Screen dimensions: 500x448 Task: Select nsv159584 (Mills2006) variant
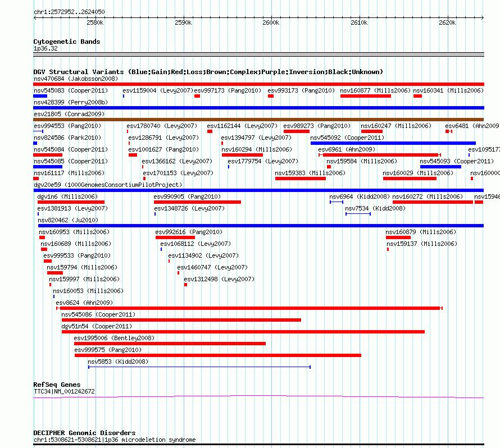click(329, 167)
